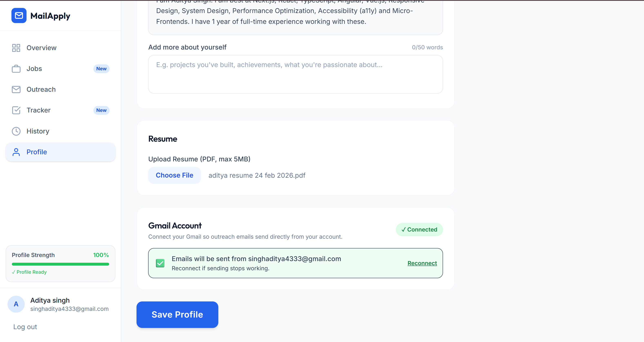The height and width of the screenshot is (342, 644).
Task: Click the MailApply envelope logo icon
Action: click(x=19, y=15)
